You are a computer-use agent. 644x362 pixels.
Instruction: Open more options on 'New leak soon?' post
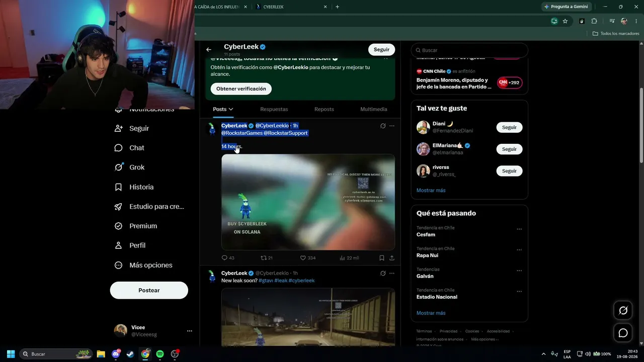coord(392,274)
